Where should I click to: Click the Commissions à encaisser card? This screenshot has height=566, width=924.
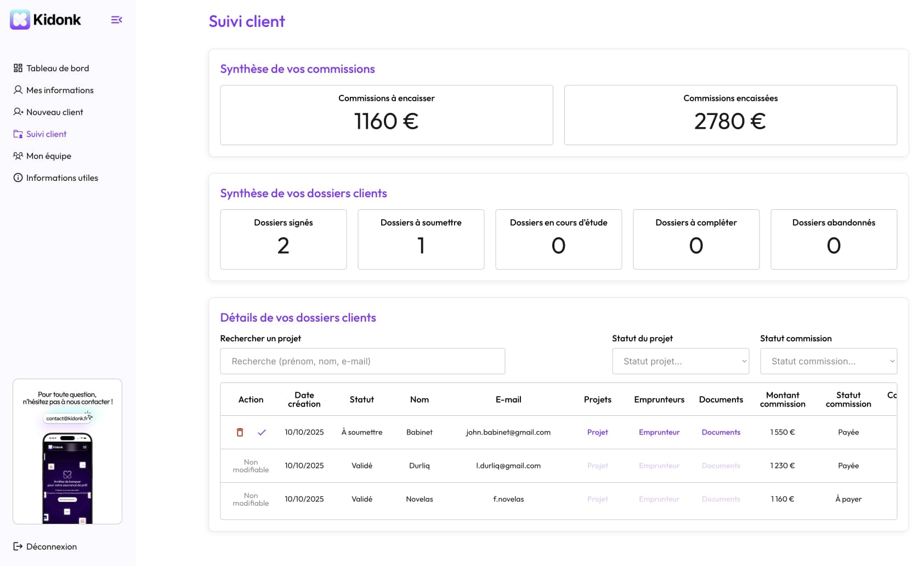[x=386, y=115]
